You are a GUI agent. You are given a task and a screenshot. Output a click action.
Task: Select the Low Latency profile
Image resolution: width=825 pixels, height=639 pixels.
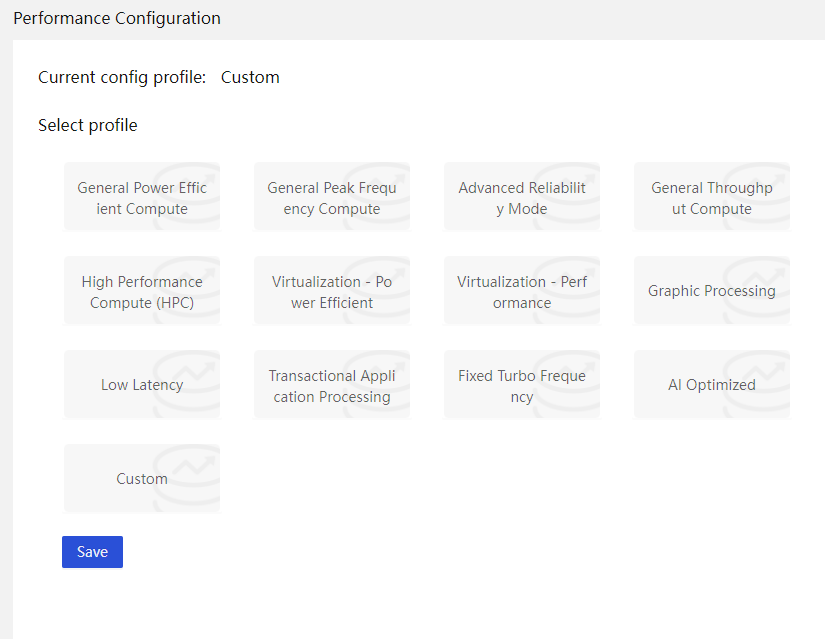tap(142, 384)
